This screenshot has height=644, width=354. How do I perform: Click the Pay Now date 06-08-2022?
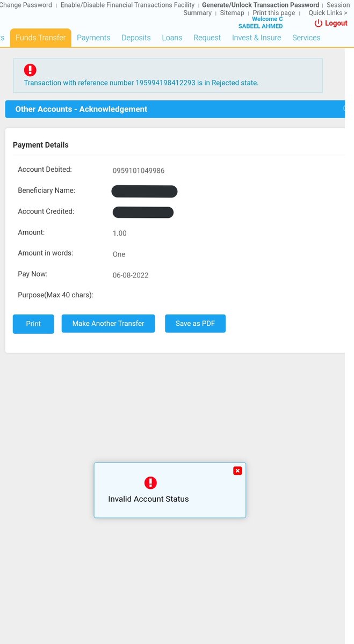131,275
